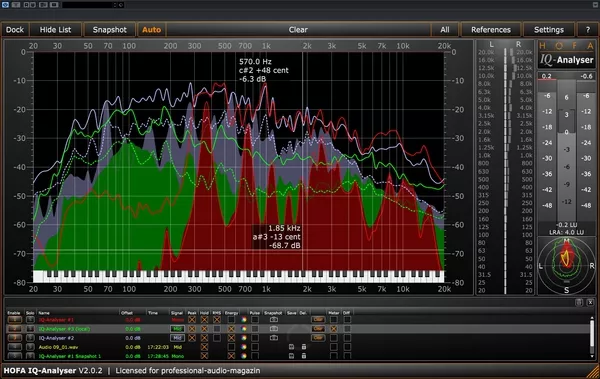Take a Snapshot from top toolbar
Screen dimensions: 600x379
109,30
